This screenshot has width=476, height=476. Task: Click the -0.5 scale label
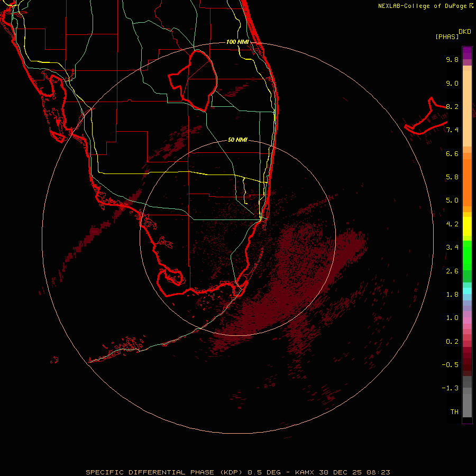point(450,365)
